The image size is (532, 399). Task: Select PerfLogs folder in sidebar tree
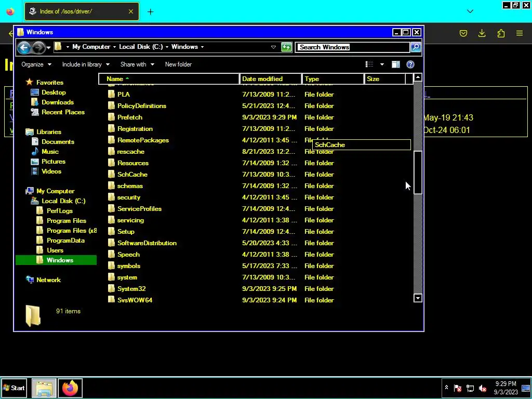[x=59, y=211]
